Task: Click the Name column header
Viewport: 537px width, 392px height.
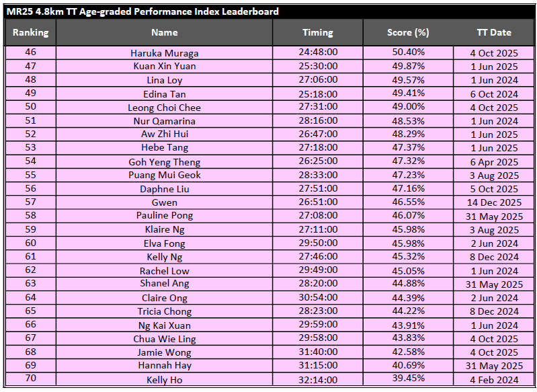Action: pos(164,32)
